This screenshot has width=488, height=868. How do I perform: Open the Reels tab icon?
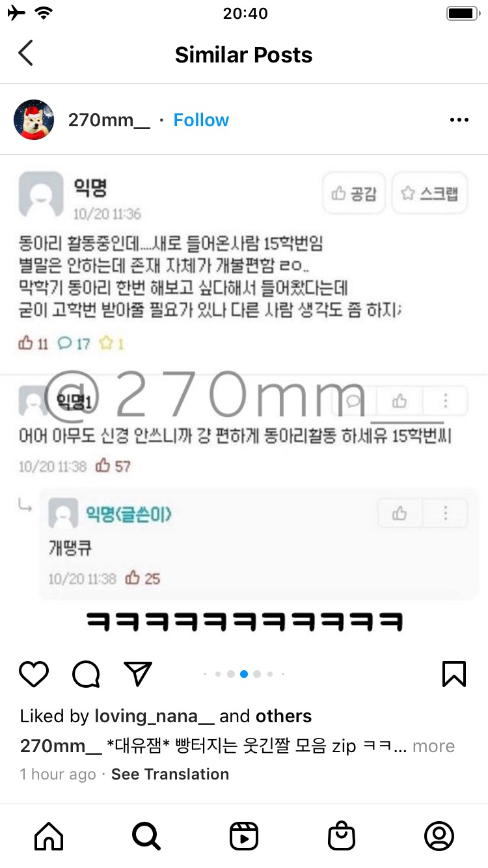[244, 836]
